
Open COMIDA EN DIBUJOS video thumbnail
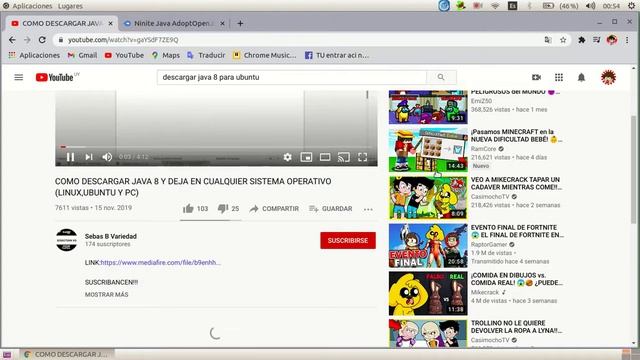click(428, 293)
